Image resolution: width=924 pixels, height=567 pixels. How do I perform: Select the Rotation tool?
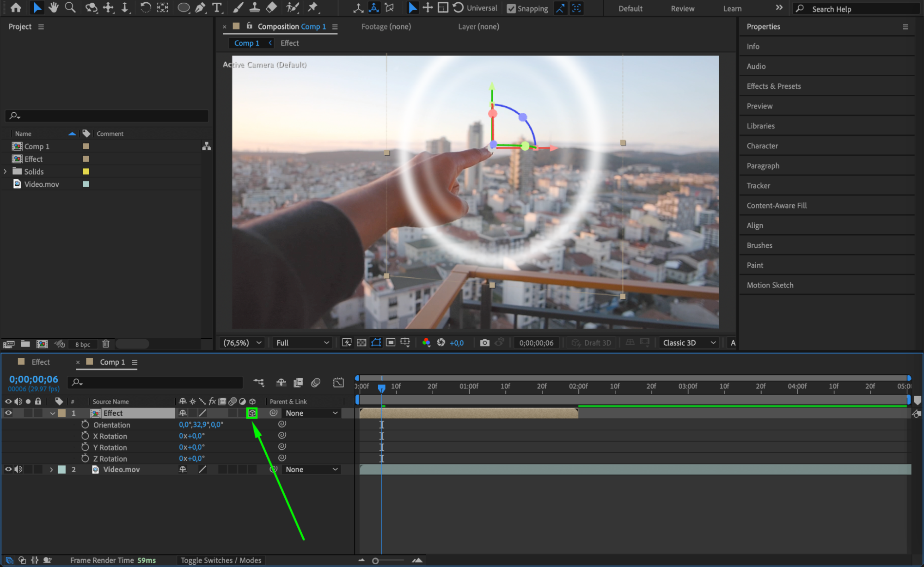[145, 7]
